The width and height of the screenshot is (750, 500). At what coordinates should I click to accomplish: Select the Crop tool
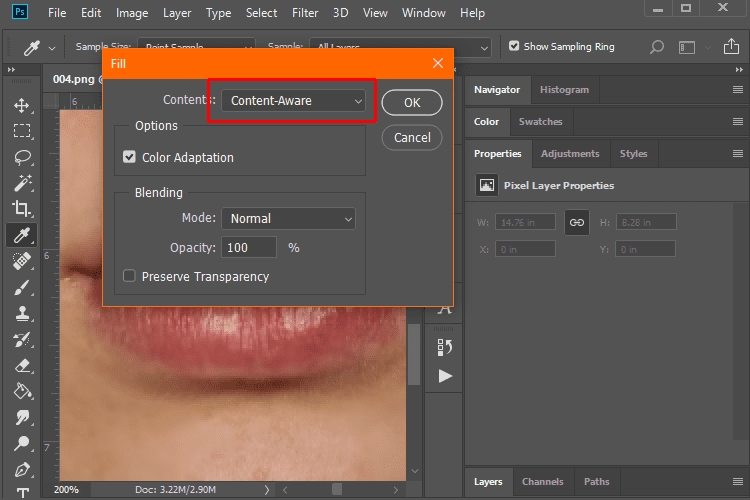(x=21, y=209)
